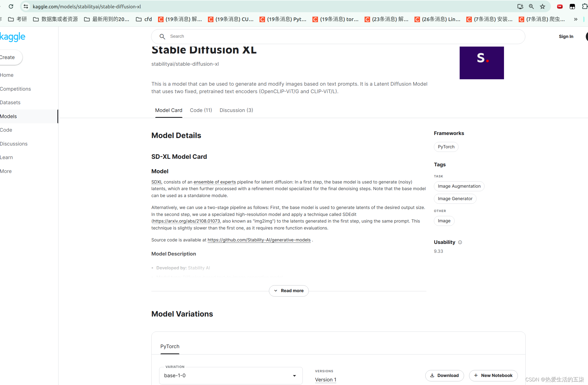Click the Usability info icon
The height and width of the screenshot is (385, 588).
(460, 242)
